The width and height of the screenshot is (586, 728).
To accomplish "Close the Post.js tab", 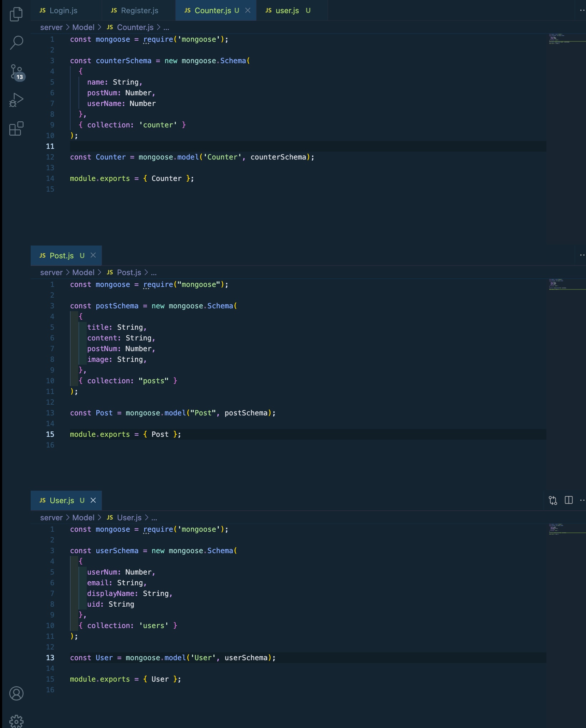I will tap(93, 255).
